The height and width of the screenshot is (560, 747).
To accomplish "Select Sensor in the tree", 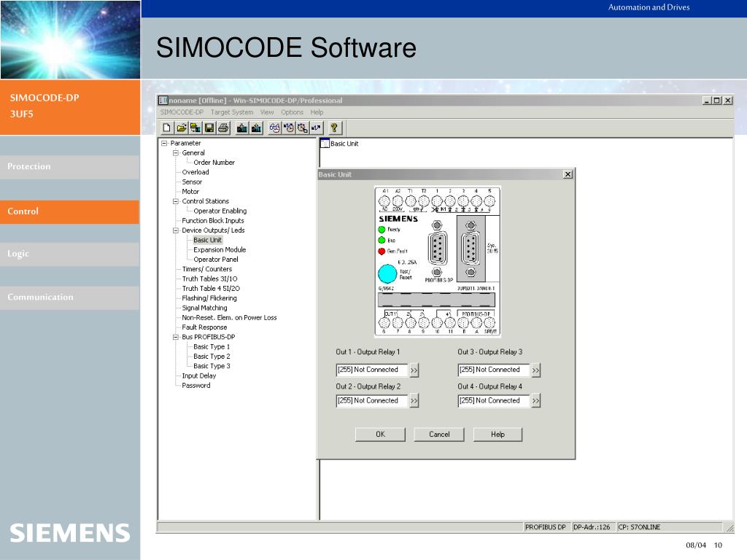I will point(192,182).
